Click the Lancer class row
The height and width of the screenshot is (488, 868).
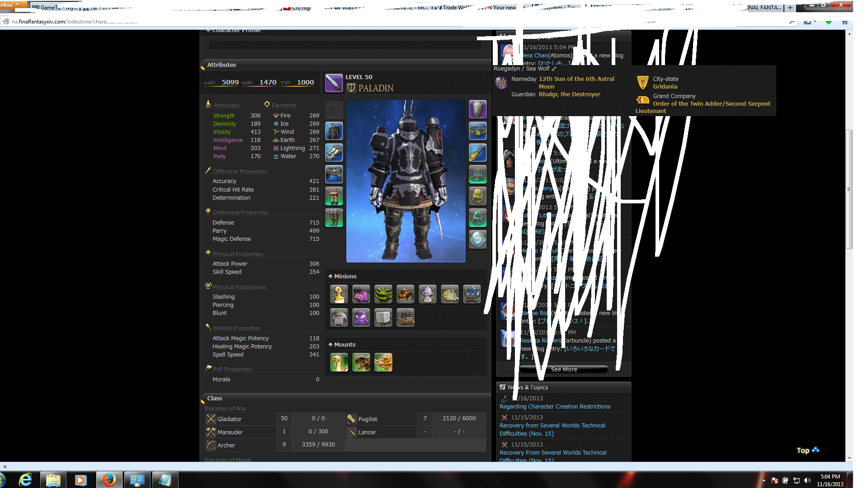coord(416,432)
